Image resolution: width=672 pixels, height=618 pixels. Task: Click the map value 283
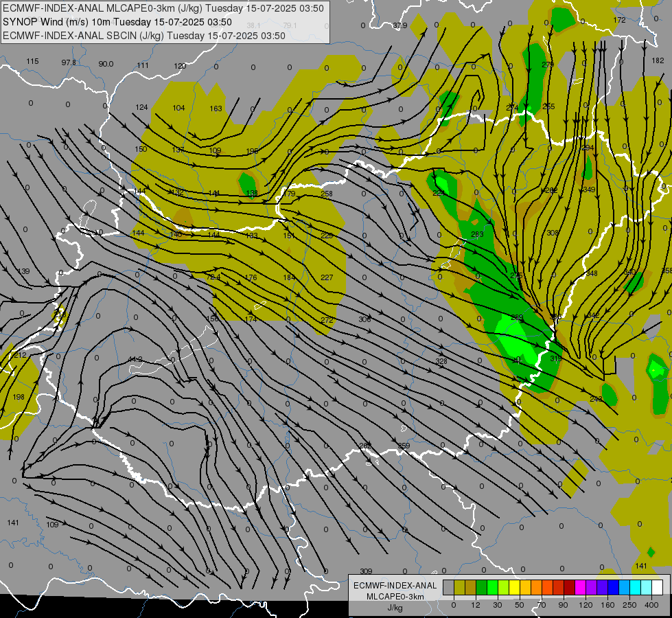(477, 234)
